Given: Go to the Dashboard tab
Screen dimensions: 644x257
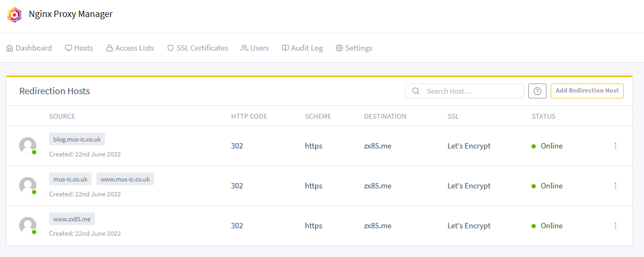Looking at the screenshot, I should (29, 48).
